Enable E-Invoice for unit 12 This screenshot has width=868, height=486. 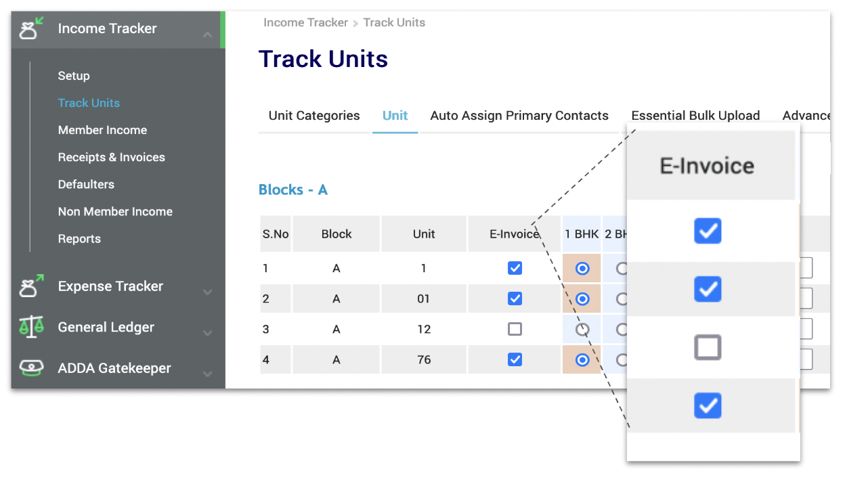[515, 328]
